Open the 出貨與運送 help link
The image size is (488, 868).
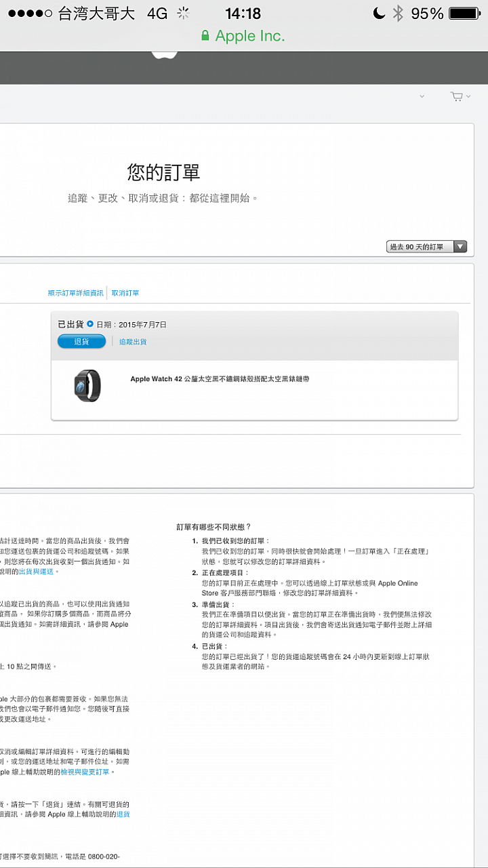coord(35,572)
